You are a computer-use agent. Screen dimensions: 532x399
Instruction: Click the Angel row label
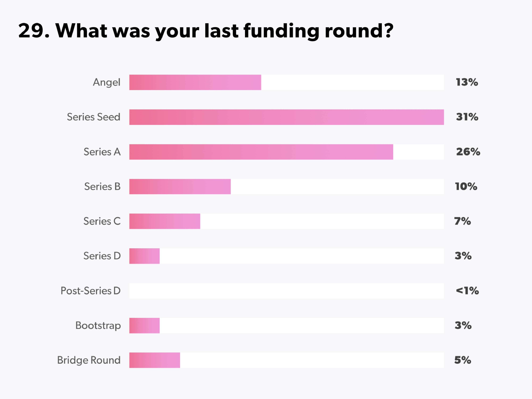click(x=107, y=82)
